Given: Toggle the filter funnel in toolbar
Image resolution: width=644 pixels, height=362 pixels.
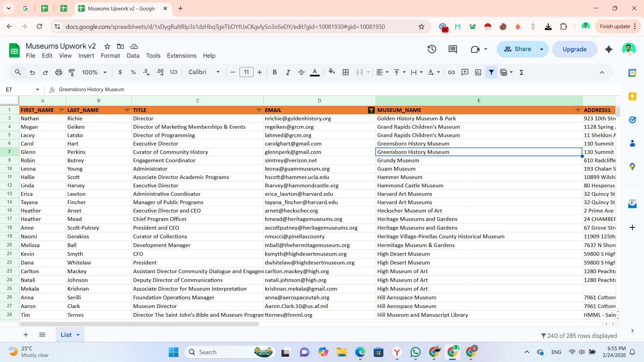Looking at the screenshot, I should pyautogui.click(x=491, y=72).
